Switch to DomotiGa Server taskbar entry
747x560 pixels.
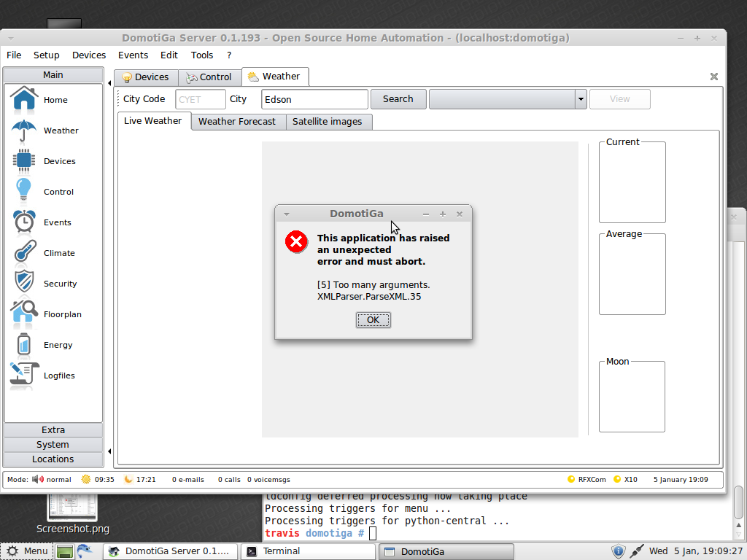tap(170, 551)
